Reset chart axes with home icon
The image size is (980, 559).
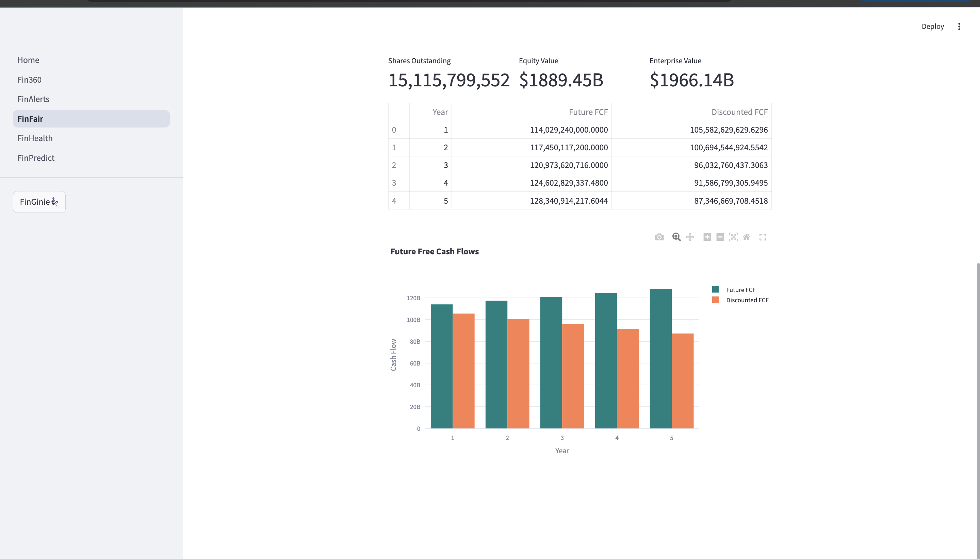[747, 237]
